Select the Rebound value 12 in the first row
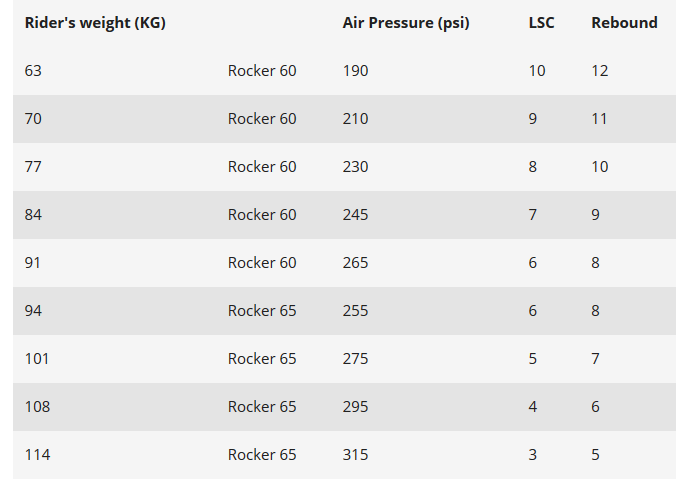676x481 pixels. coord(600,71)
